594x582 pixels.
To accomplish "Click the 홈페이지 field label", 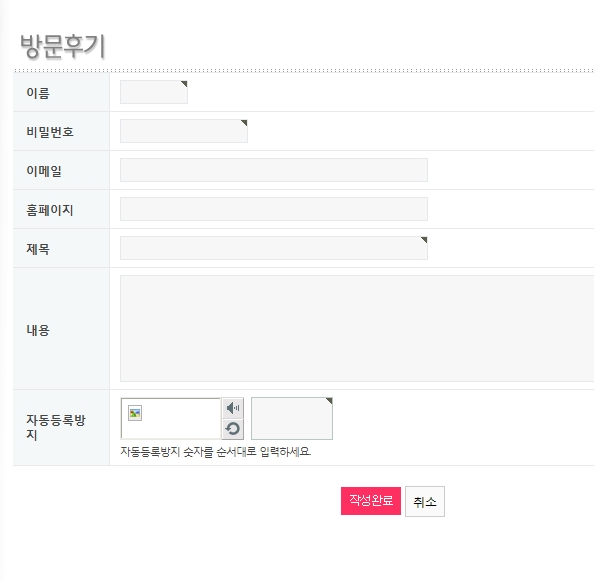I will point(50,210).
